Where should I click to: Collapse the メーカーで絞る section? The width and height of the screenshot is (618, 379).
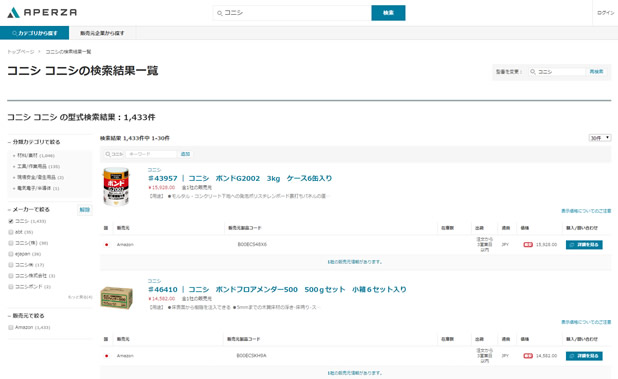click(29, 210)
